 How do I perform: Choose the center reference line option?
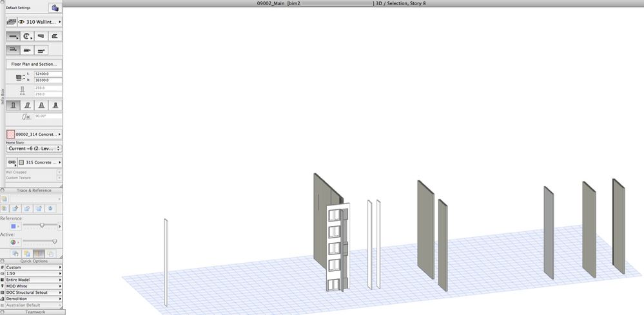[x=27, y=50]
